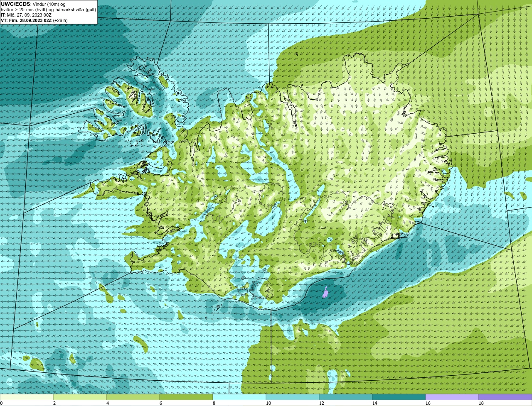Click the '18' label on the wind scale
Screen dimensions: 532x406
click(481, 403)
